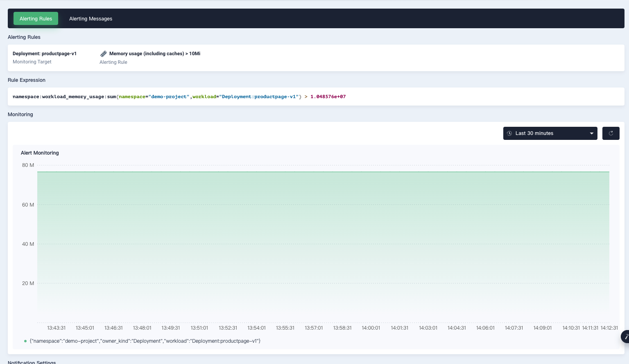Open the Alerting Messages tab

pos(91,18)
